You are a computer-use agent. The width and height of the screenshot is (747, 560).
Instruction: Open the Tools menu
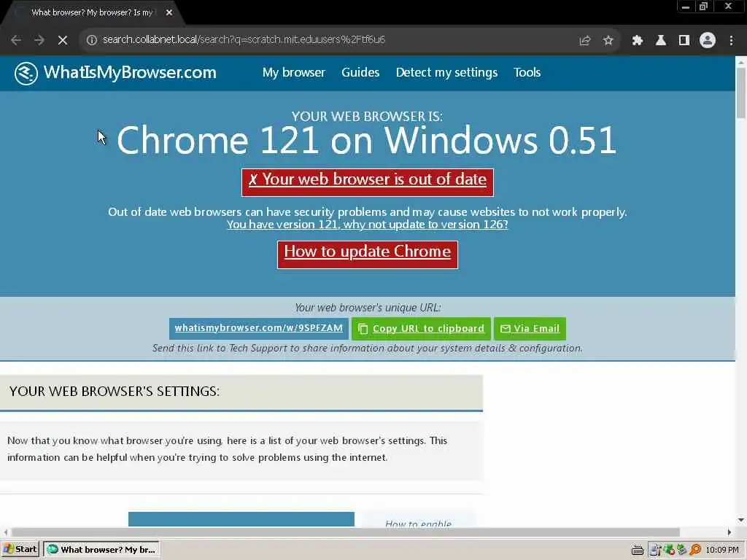[x=527, y=72]
